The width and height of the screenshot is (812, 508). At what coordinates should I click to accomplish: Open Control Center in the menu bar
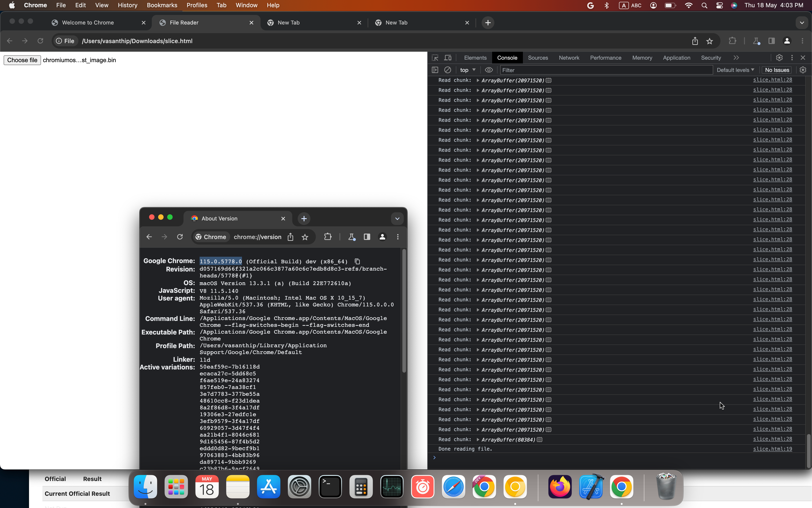click(x=719, y=5)
